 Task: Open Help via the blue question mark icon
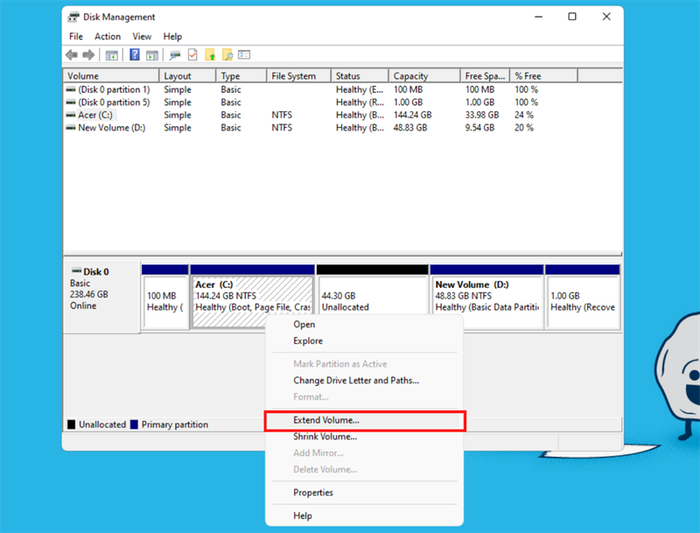pos(134,55)
